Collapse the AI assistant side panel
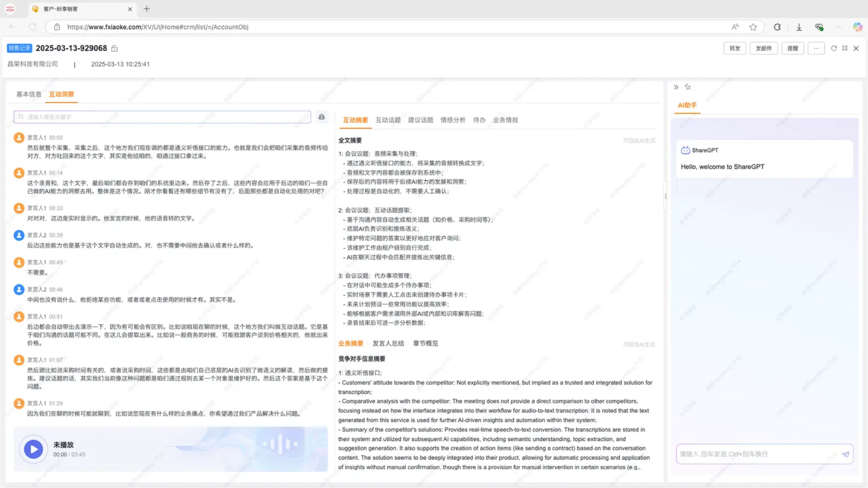Image resolution: width=868 pixels, height=488 pixels. point(676,87)
